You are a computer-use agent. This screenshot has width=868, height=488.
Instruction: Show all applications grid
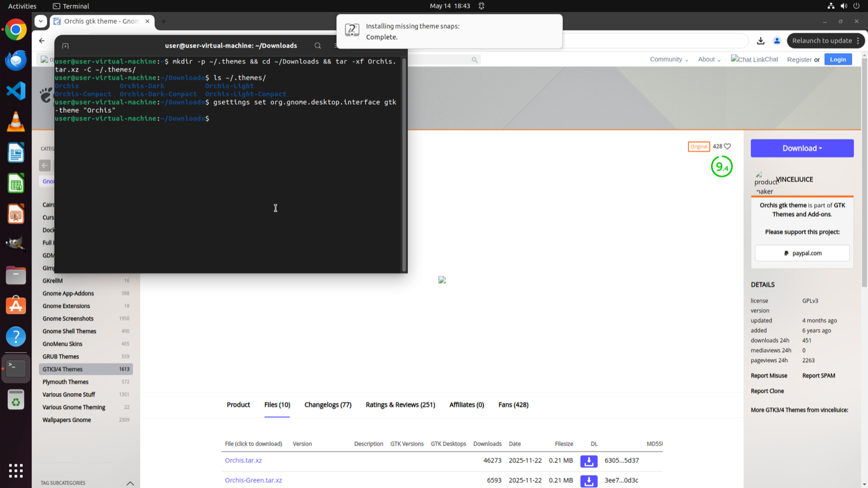pyautogui.click(x=16, y=470)
